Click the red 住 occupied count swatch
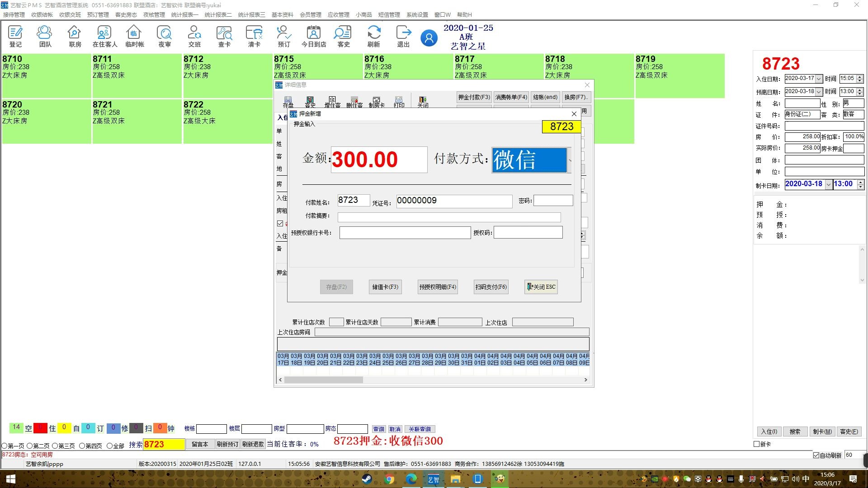This screenshot has width=868, height=488. pyautogui.click(x=40, y=427)
